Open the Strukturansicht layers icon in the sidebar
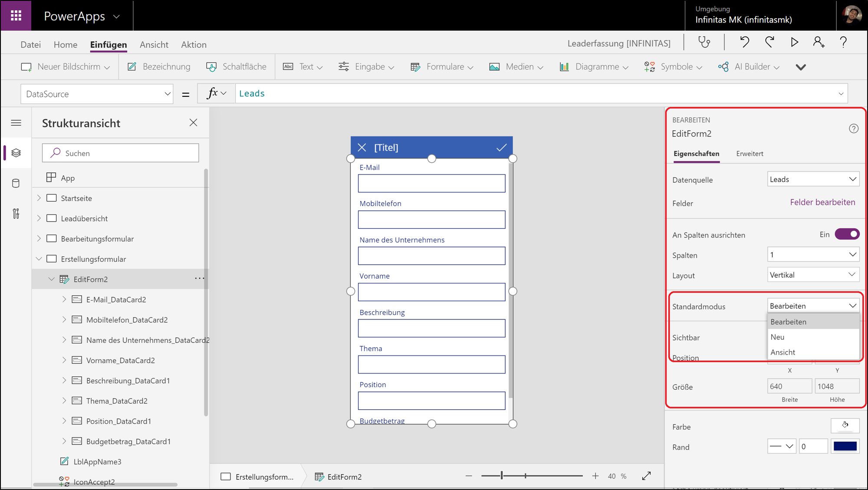 click(x=16, y=153)
